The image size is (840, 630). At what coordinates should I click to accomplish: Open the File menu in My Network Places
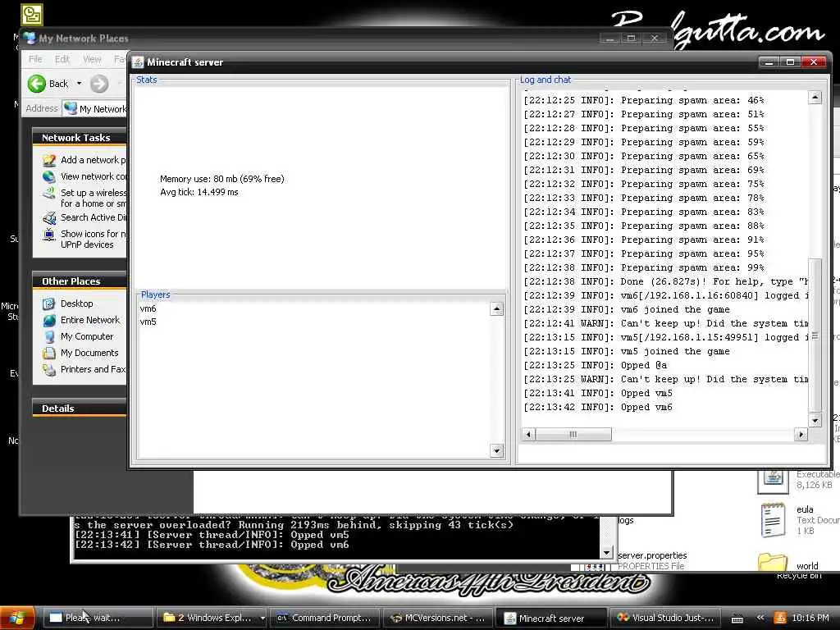point(35,59)
